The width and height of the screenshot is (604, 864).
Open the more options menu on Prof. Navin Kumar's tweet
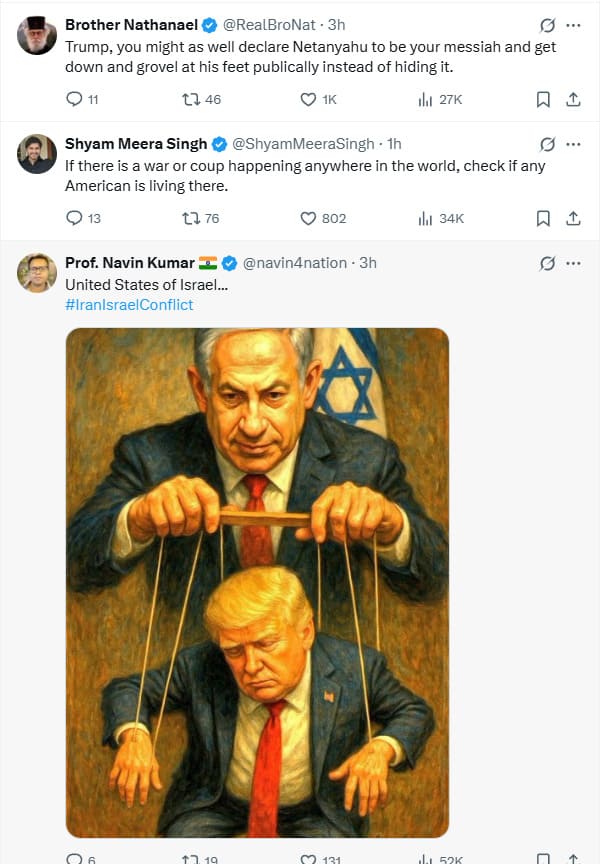(x=573, y=262)
